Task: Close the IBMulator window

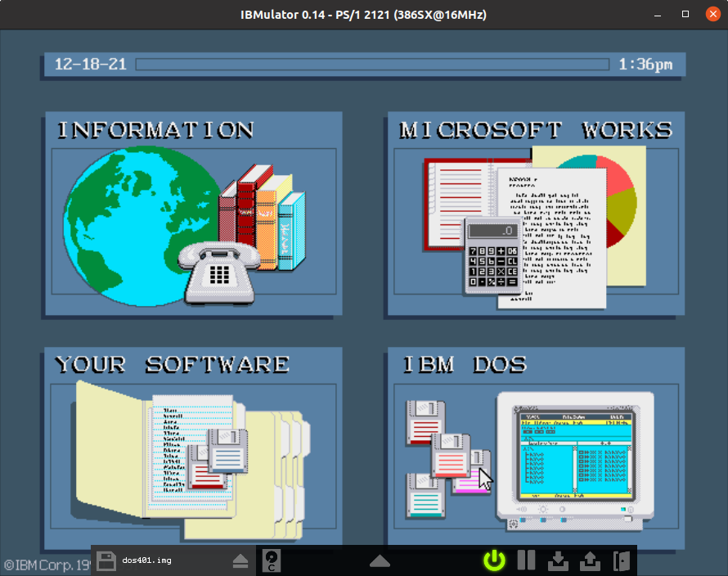Action: click(712, 15)
